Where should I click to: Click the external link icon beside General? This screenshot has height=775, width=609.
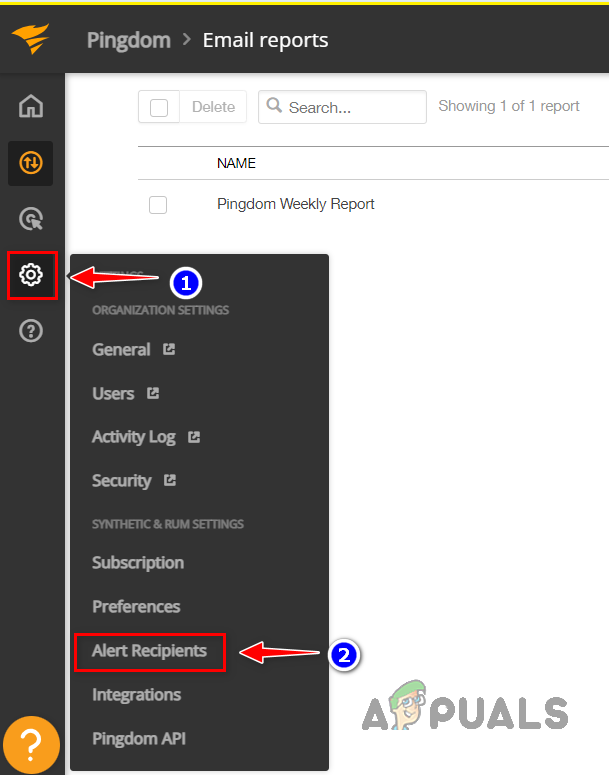point(169,349)
